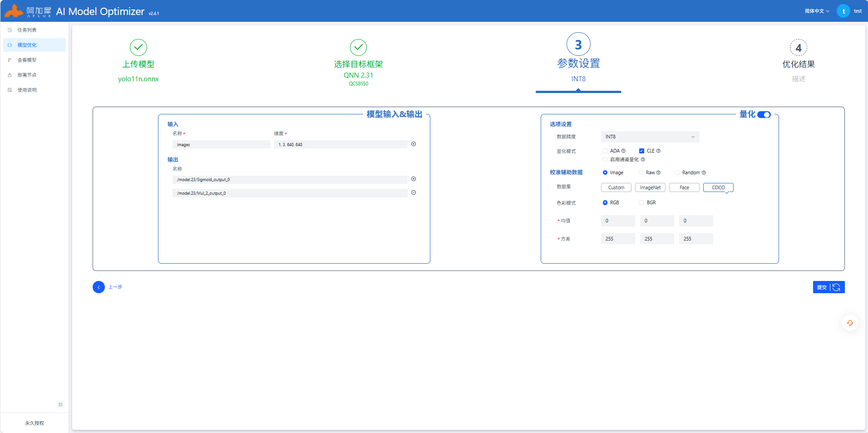The image size is (868, 433).
Task: Click add icon beside Sigmoid_output_0 row
Action: pyautogui.click(x=414, y=179)
